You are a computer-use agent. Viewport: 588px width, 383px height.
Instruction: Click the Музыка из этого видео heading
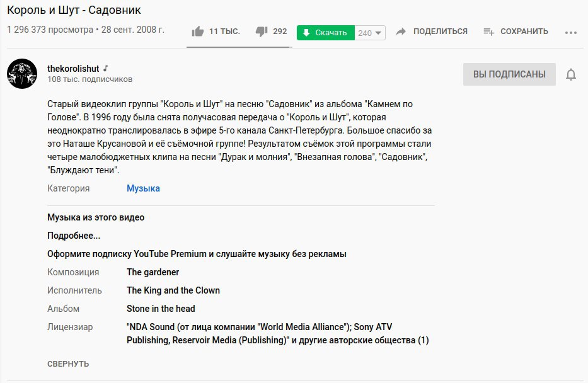click(x=96, y=217)
